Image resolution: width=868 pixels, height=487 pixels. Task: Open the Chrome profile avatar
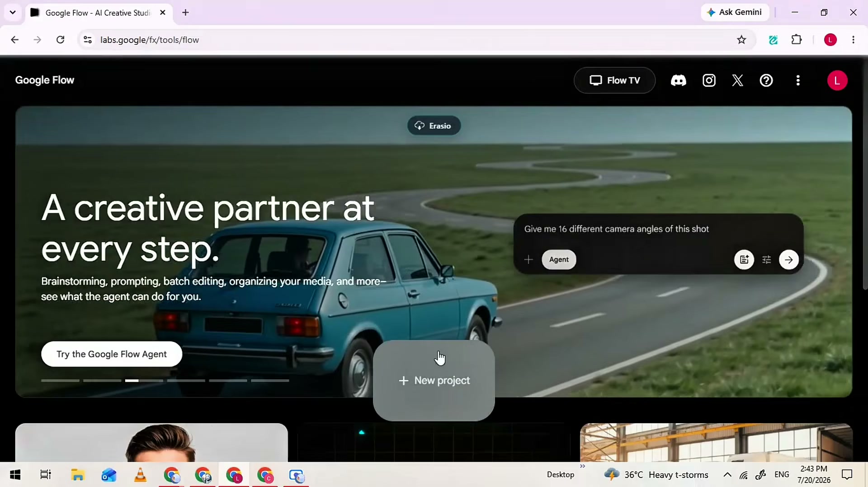click(x=830, y=40)
